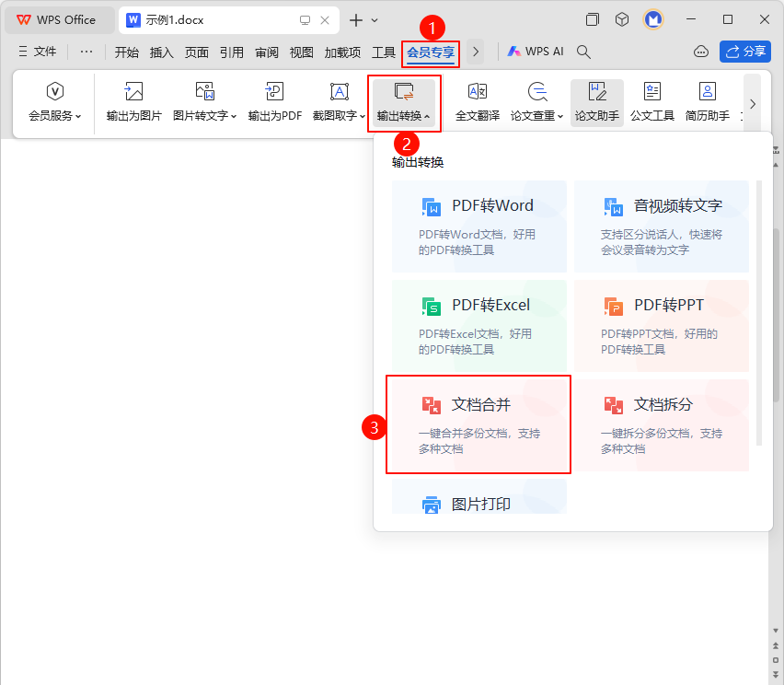The image size is (784, 685).
Task: Switch to the 插入 tab
Action: [x=162, y=52]
